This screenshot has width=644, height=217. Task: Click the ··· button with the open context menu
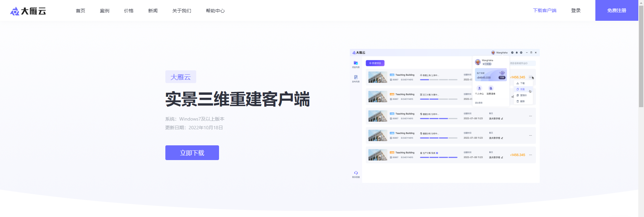[x=531, y=77]
